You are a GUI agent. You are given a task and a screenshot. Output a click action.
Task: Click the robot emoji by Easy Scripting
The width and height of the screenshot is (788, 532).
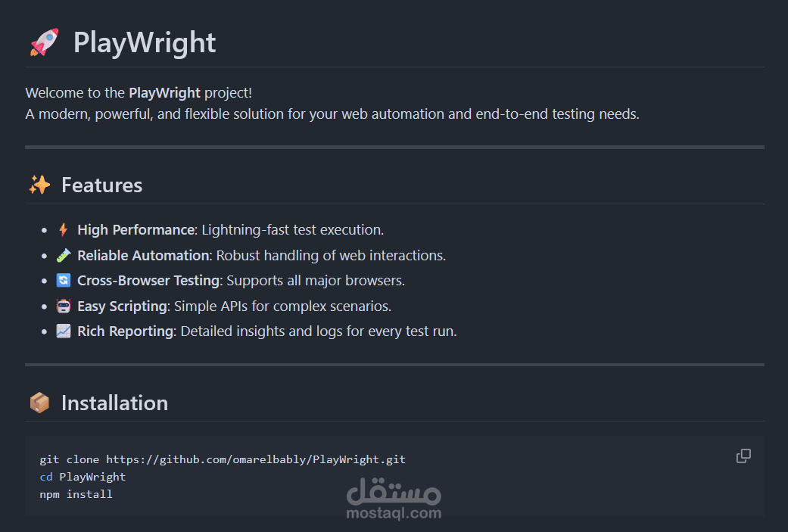tap(64, 306)
